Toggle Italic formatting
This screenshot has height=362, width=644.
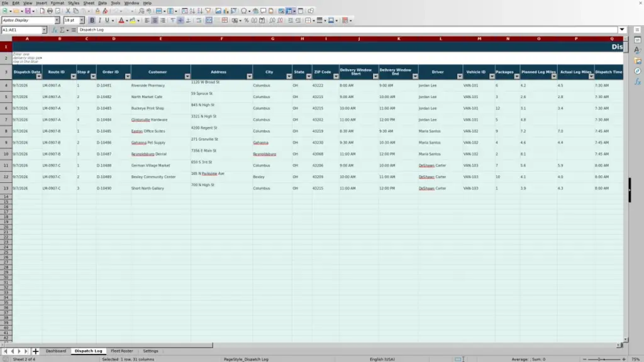tap(99, 20)
